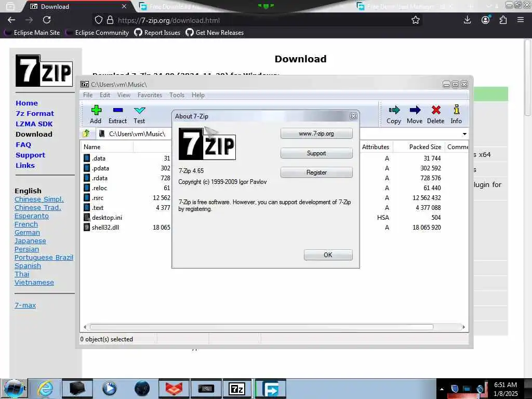Open the French language link
The height and width of the screenshot is (399, 532).
click(26, 224)
